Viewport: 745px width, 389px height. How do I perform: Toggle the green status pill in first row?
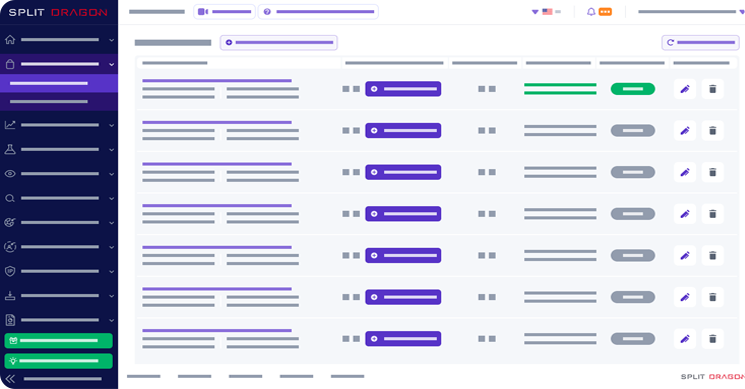pos(632,89)
